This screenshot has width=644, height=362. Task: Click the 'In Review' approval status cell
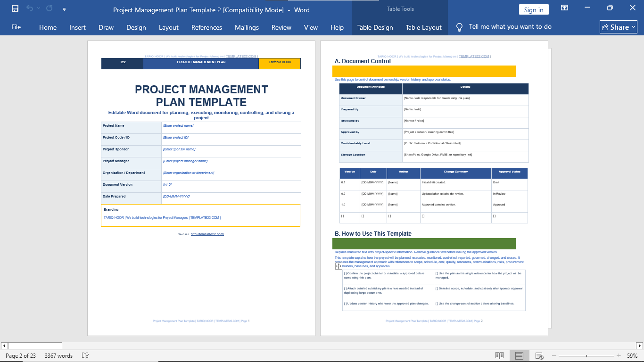pyautogui.click(x=509, y=196)
